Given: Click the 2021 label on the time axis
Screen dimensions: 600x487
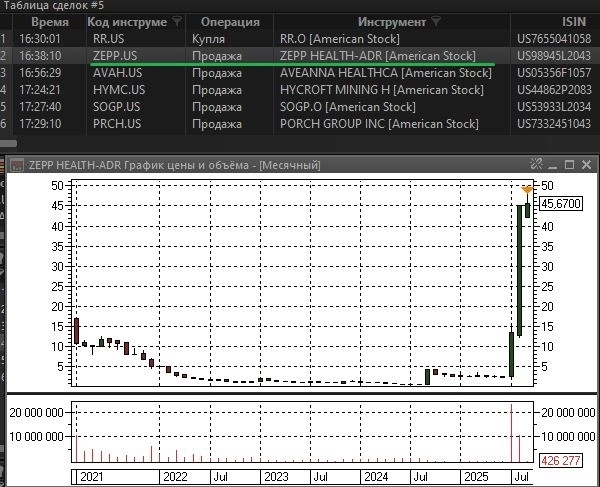Looking at the screenshot, I should [91, 477].
